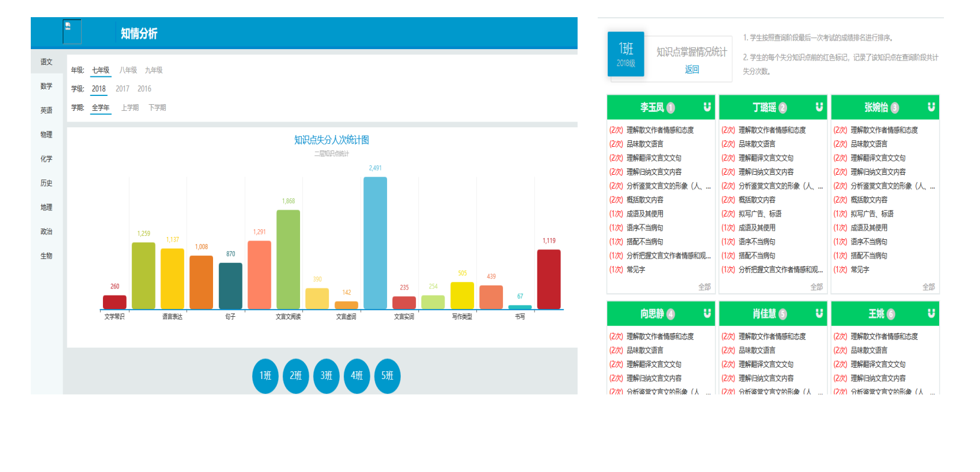The image size is (980, 472).
Task: Select 上学期 term filter
Action: tap(130, 108)
